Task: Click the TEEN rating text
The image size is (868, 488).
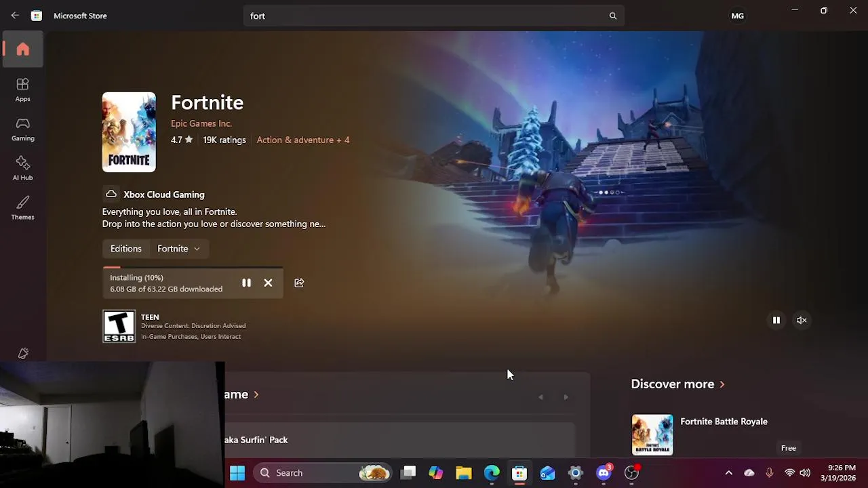Action: pyautogui.click(x=150, y=317)
